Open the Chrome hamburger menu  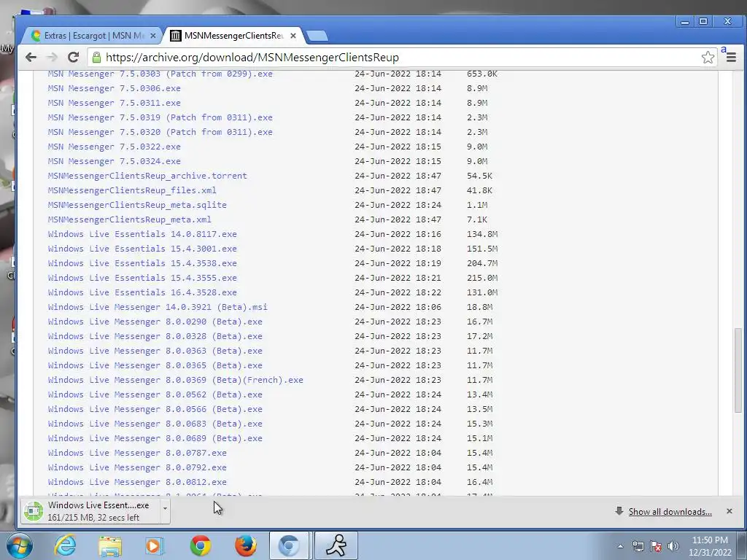pos(731,58)
